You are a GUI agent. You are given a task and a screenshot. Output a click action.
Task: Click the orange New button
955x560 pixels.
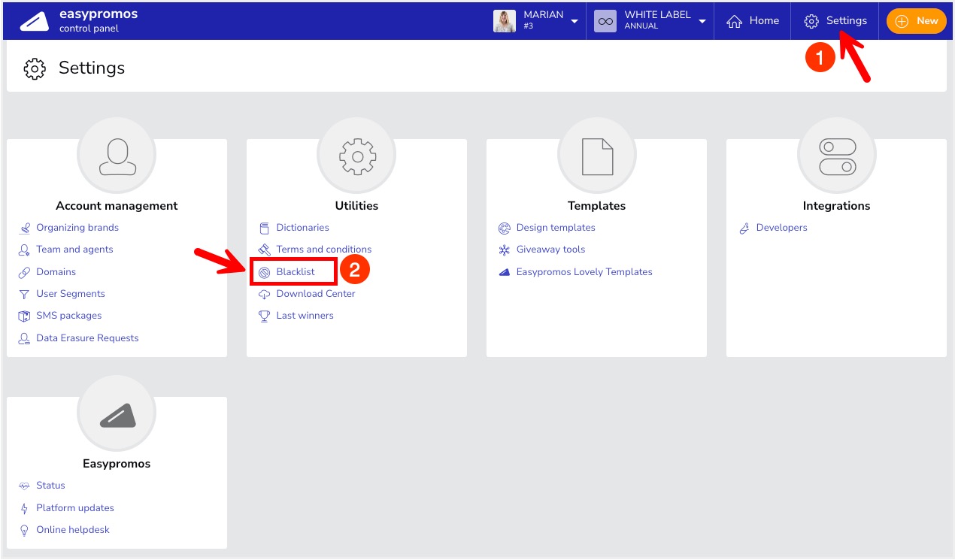coord(917,21)
